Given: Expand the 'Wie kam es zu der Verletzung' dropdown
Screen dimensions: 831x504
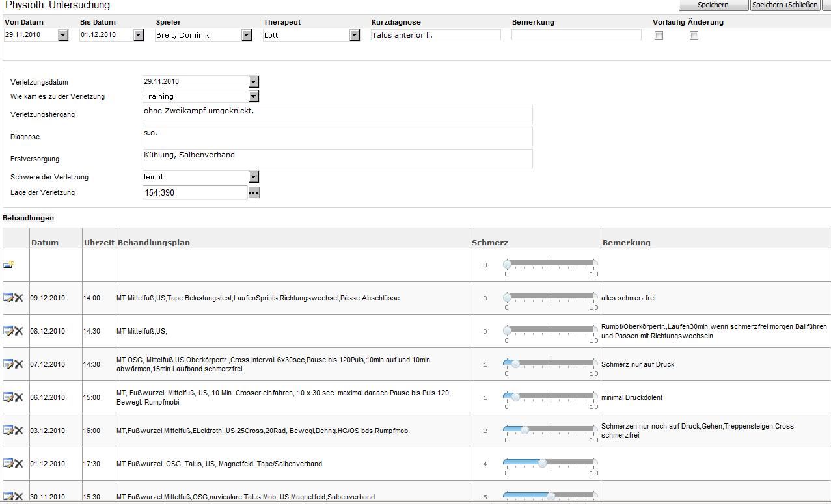Looking at the screenshot, I should click(x=254, y=96).
